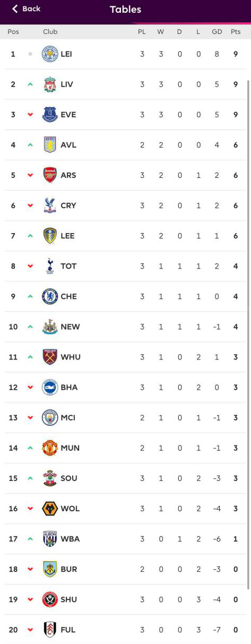Tap the Wolves wolf-head badge
This screenshot has width=251, height=644.
pos(50,509)
